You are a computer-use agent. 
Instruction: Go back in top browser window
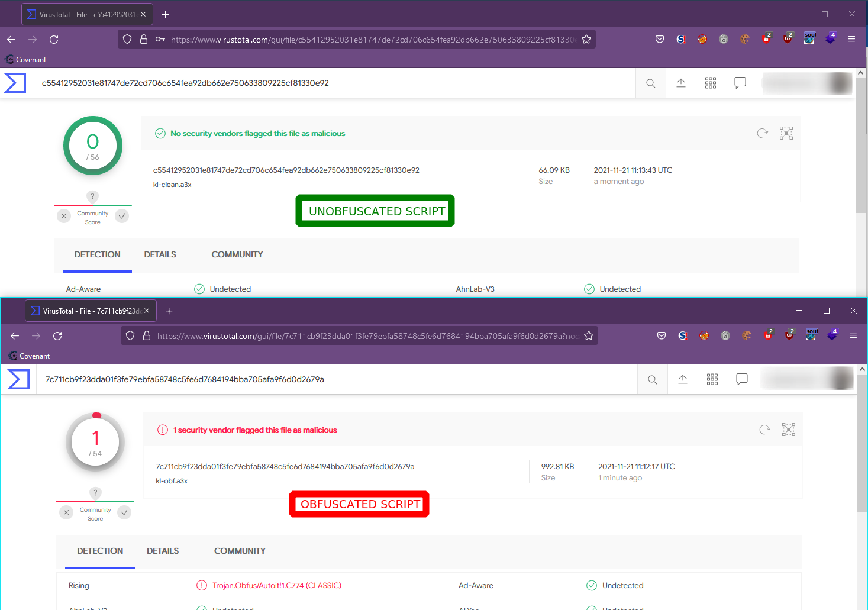[11, 39]
